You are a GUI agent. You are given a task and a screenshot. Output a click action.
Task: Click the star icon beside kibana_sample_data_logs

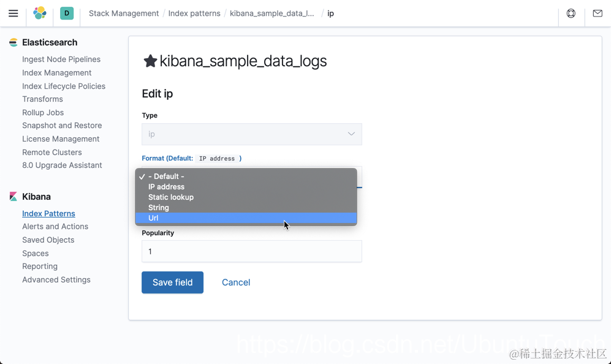pyautogui.click(x=150, y=61)
